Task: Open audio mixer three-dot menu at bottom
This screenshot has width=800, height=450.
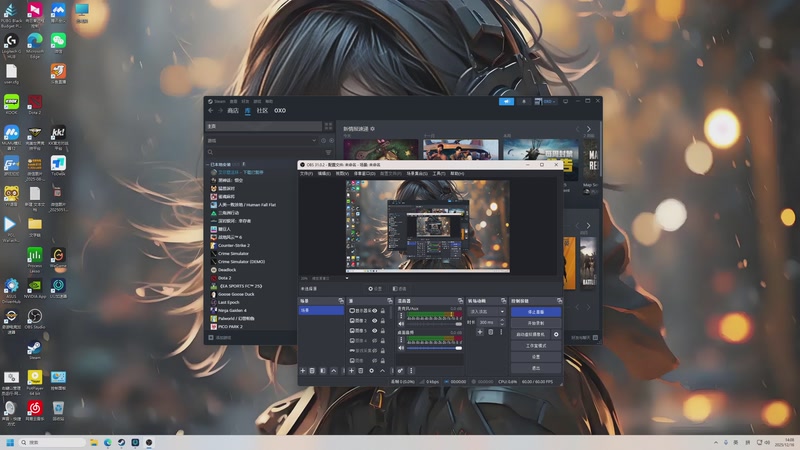Action: 411,371
